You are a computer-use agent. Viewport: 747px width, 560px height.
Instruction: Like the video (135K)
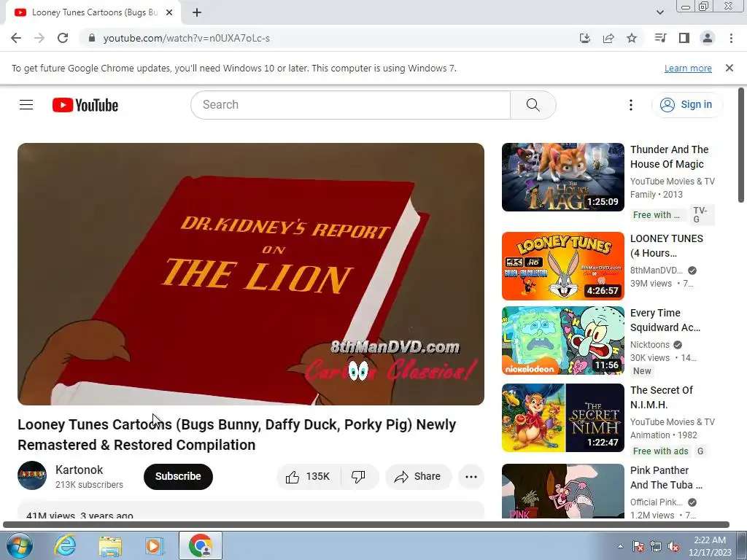point(309,477)
